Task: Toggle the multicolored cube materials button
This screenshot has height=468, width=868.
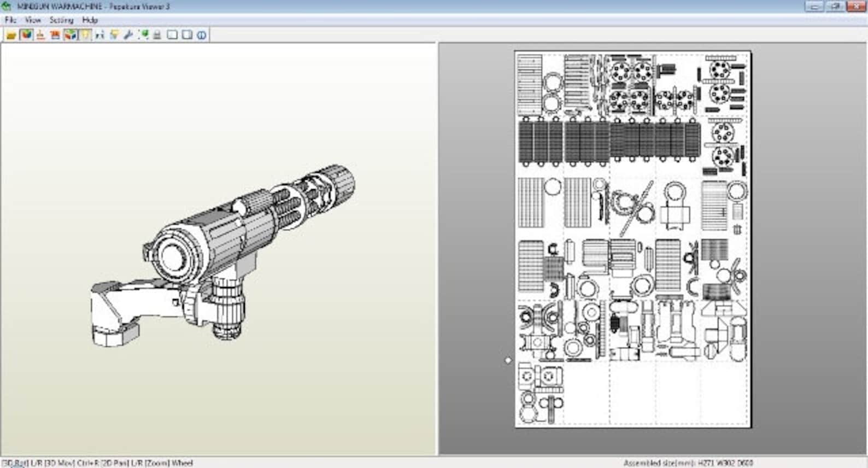Action: coord(70,35)
